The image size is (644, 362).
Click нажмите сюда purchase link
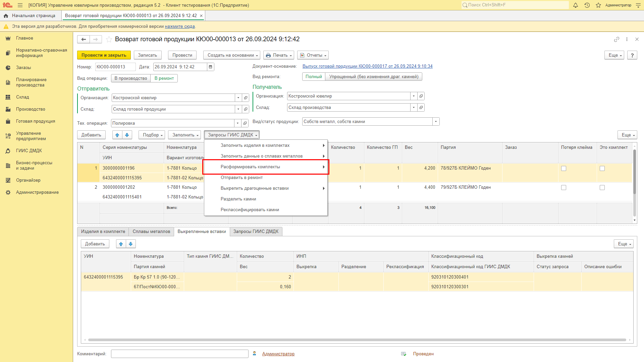tap(180, 26)
